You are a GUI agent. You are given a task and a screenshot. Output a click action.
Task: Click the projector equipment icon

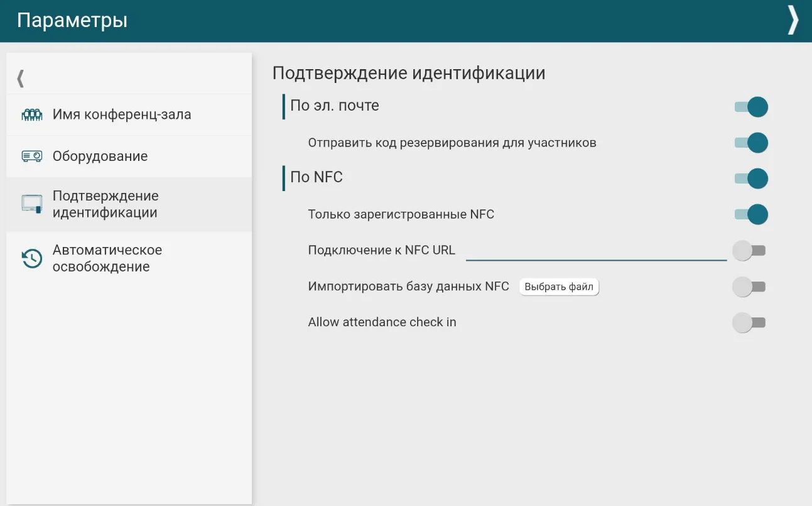click(x=31, y=156)
